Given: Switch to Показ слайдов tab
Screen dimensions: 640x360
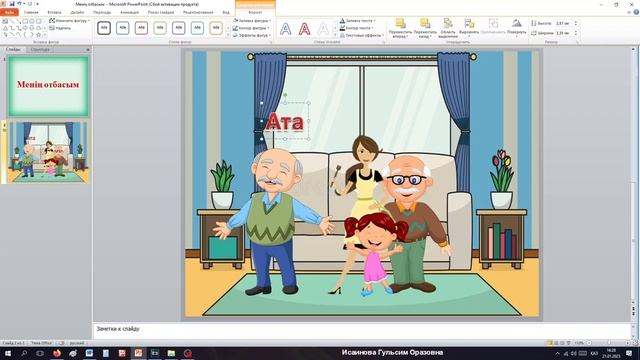Looking at the screenshot, I should 161,12.
